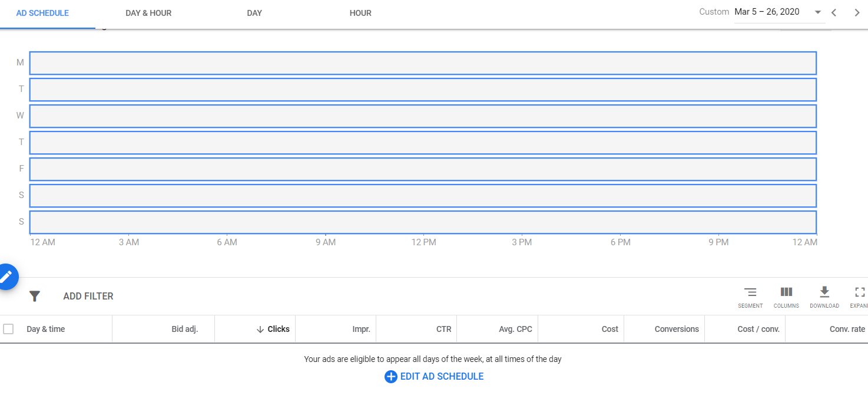Click the Add Filter button
This screenshot has width=868, height=395.
tap(88, 296)
